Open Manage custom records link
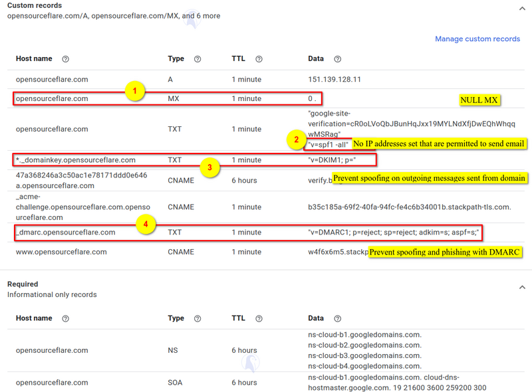 point(477,39)
